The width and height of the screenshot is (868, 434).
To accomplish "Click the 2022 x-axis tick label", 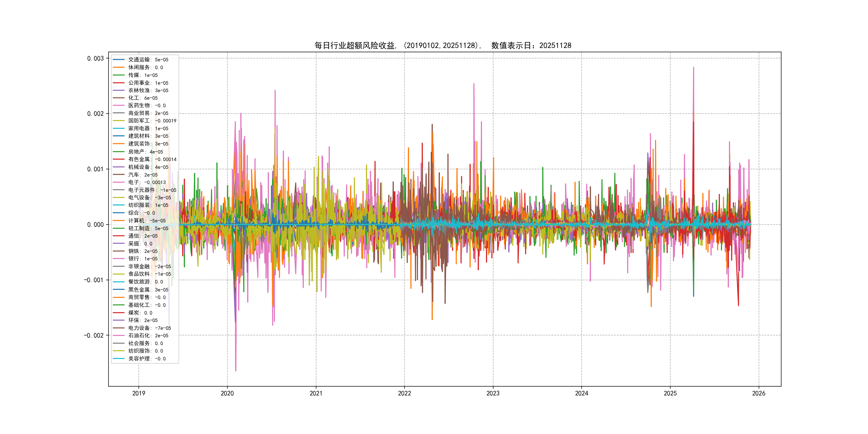I will [x=404, y=393].
